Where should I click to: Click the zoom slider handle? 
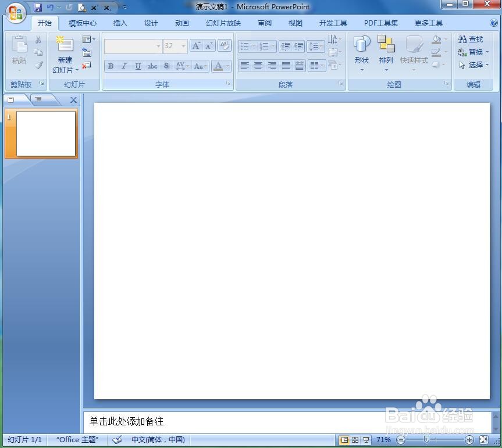click(x=426, y=440)
